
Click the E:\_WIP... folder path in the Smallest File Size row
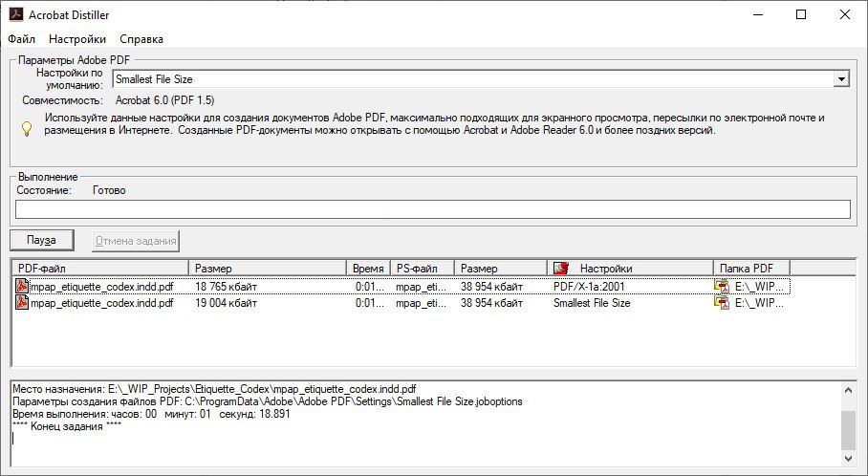coord(759,303)
